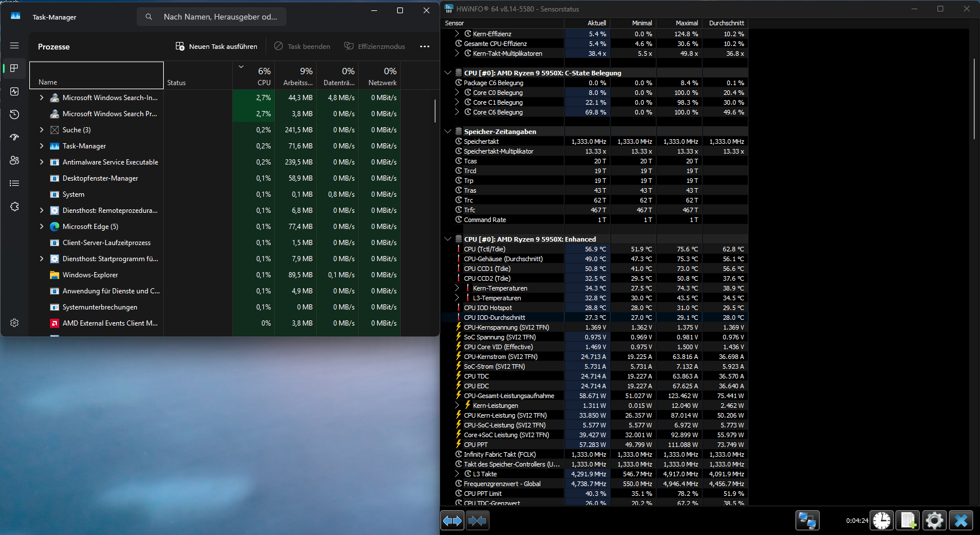Viewport: 980px width, 535px height.
Task: Click HWiNFO clock reset timer icon
Action: click(x=882, y=521)
